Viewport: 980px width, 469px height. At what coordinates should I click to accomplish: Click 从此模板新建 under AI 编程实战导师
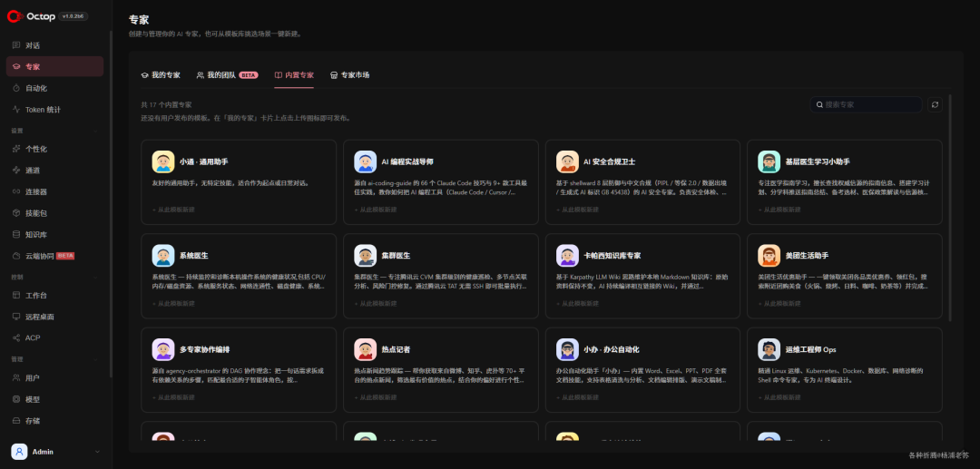(x=376, y=210)
